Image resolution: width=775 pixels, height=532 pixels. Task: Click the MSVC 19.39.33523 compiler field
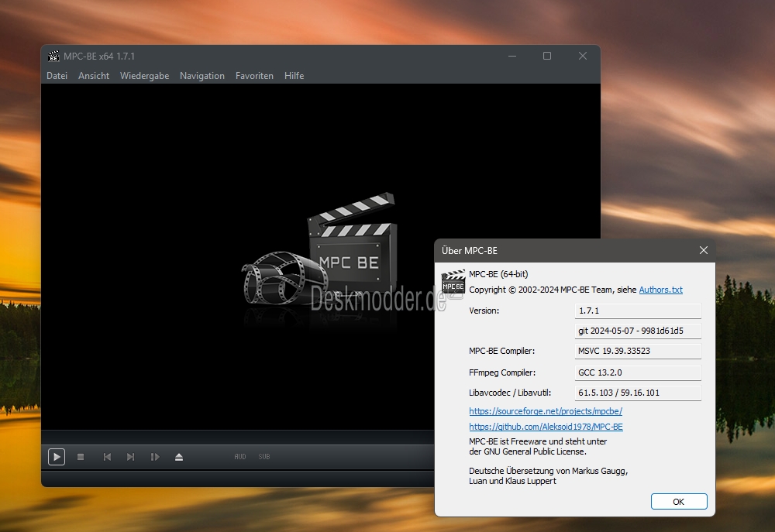point(638,352)
